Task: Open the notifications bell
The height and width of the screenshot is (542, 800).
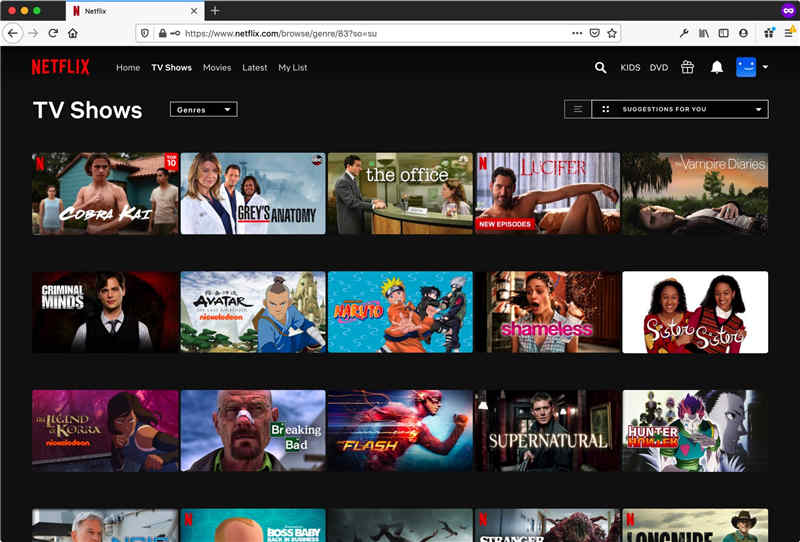Action: [x=717, y=67]
